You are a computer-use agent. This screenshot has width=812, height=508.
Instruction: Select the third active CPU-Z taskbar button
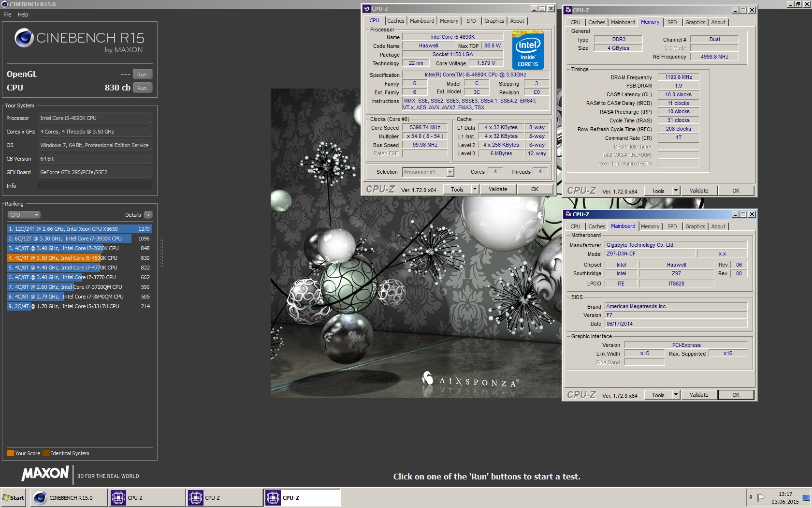click(302, 497)
